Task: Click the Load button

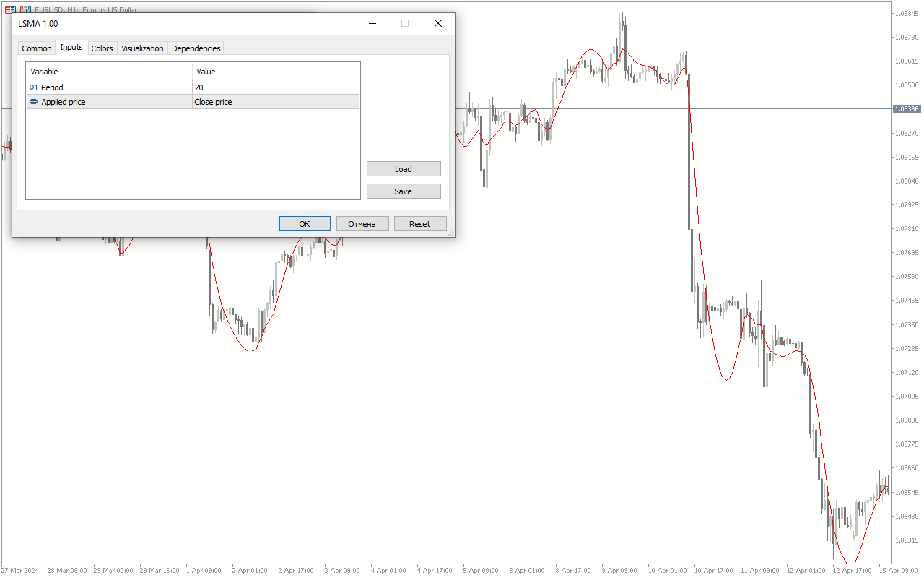Action: click(x=404, y=169)
